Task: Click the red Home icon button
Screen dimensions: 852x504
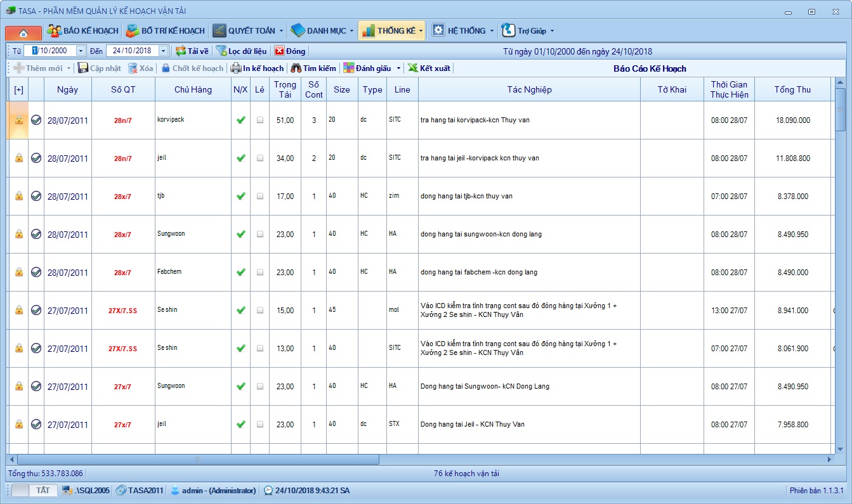Action: 23,32
